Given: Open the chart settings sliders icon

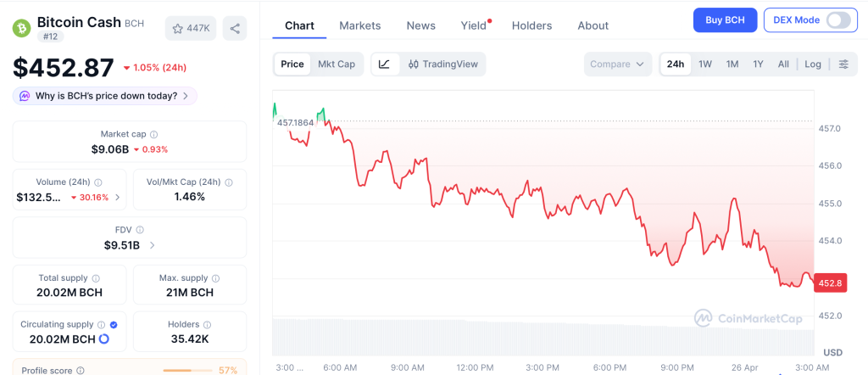Looking at the screenshot, I should (843, 64).
